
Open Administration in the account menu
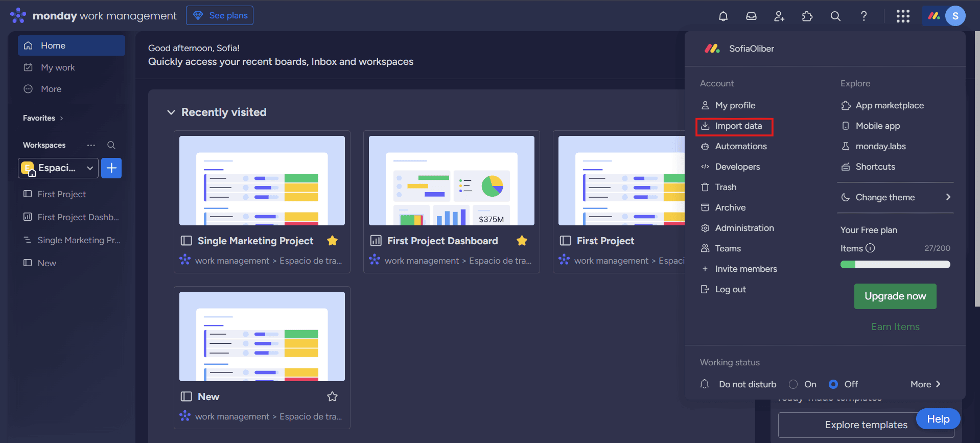(x=744, y=228)
